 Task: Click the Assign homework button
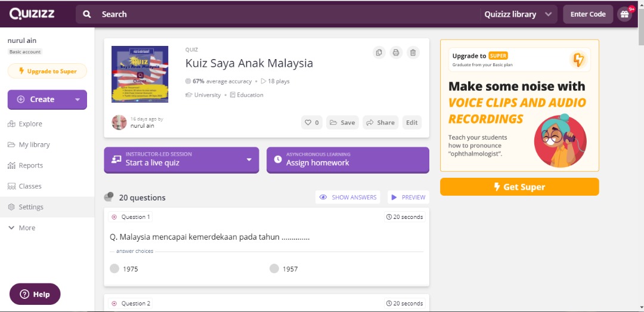pyautogui.click(x=348, y=160)
